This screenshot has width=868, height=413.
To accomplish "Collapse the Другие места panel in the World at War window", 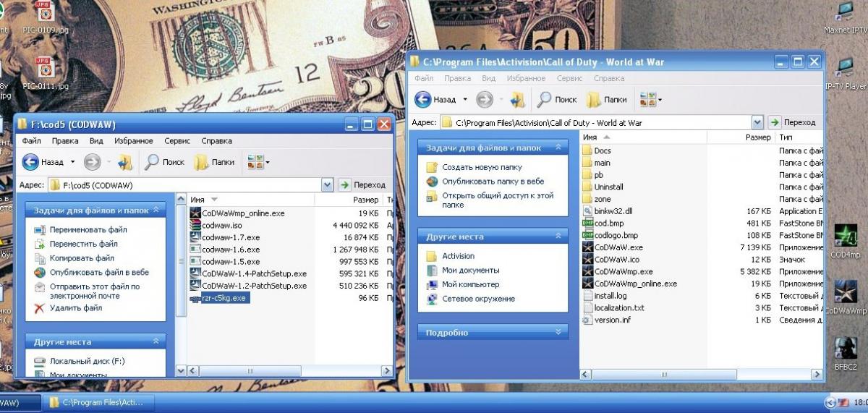I will 558,237.
